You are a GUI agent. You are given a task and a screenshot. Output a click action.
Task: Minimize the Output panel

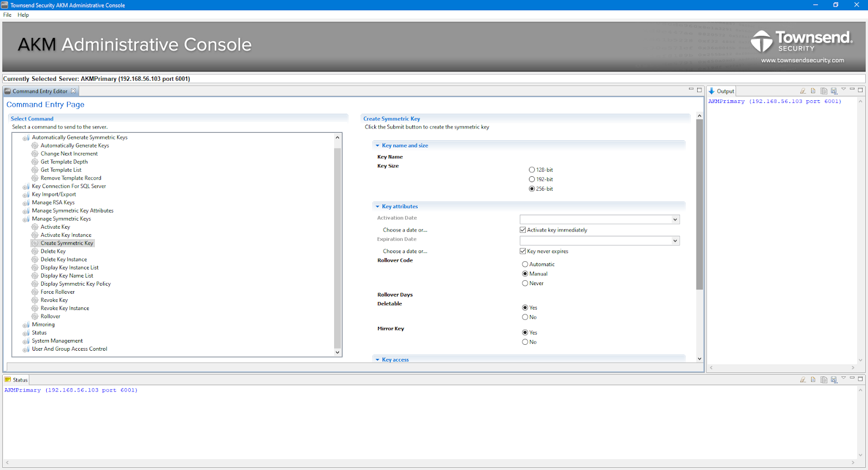tap(852, 89)
